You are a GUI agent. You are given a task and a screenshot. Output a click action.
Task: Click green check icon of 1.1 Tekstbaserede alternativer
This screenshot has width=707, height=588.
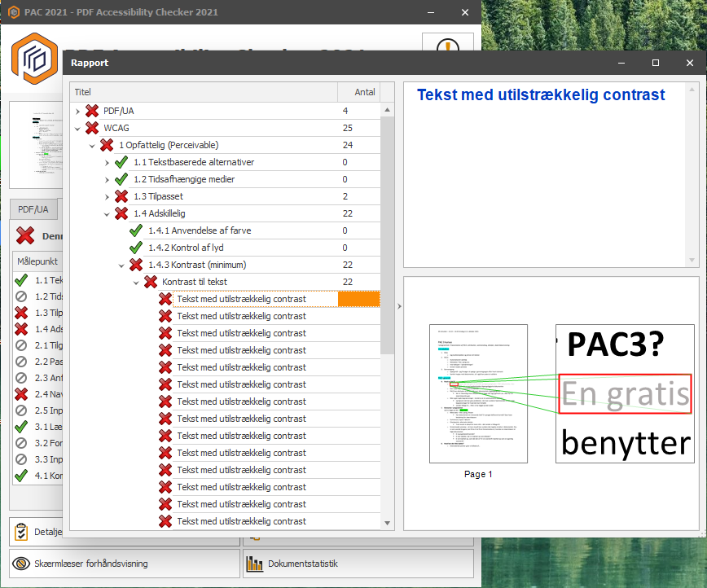point(121,162)
